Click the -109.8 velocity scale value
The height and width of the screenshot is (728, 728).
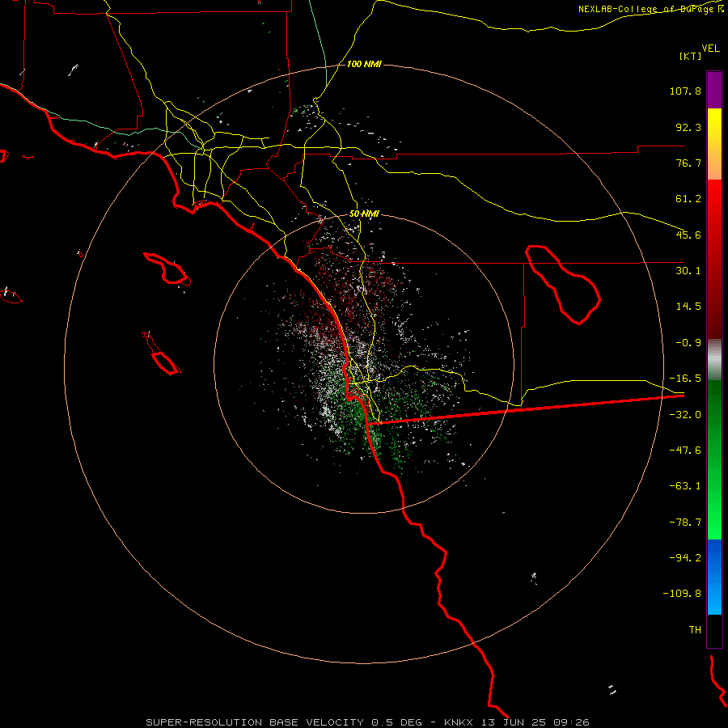(x=682, y=594)
